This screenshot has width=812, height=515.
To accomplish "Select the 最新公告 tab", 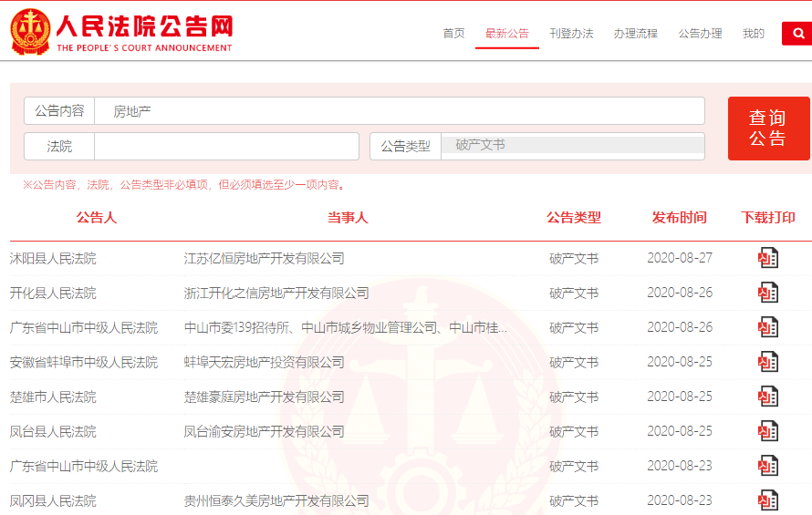I will click(x=507, y=34).
